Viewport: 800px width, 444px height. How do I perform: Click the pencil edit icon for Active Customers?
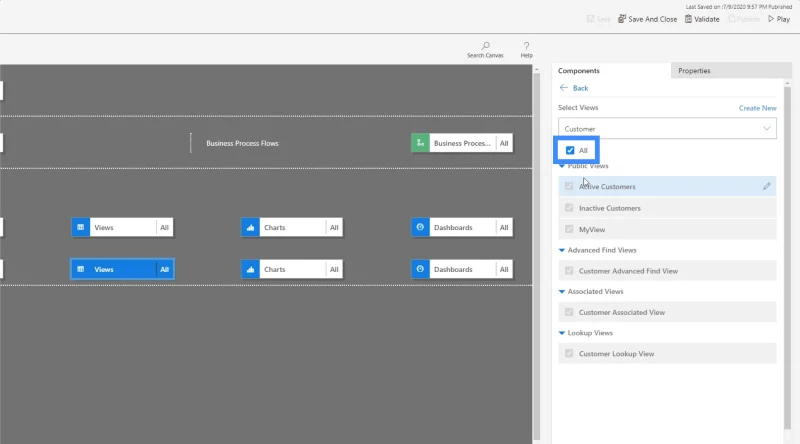click(766, 186)
